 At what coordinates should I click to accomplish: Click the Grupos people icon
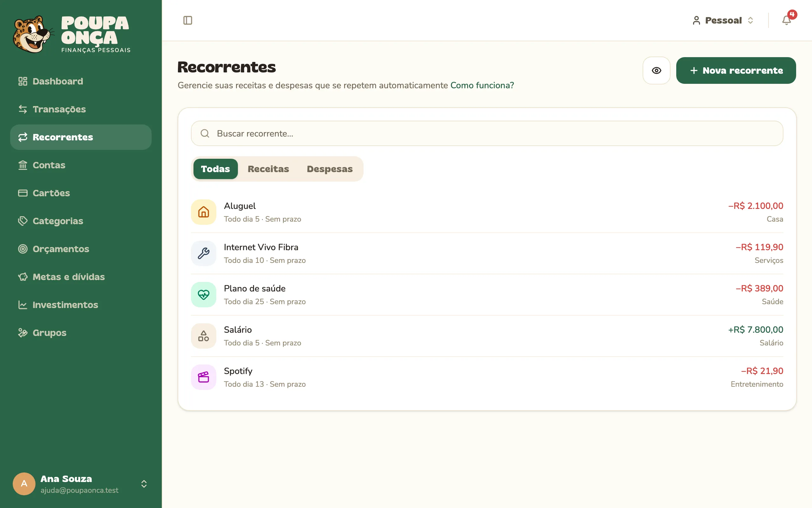coord(23,333)
